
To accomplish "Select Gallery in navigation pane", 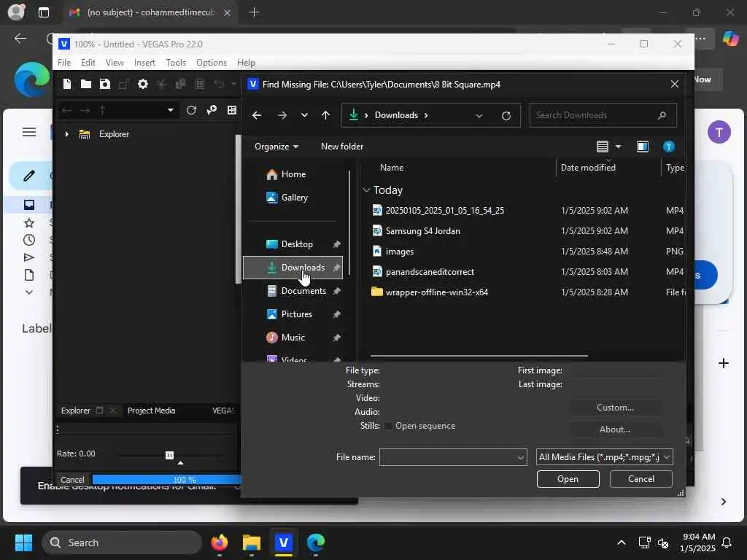I will [x=295, y=197].
